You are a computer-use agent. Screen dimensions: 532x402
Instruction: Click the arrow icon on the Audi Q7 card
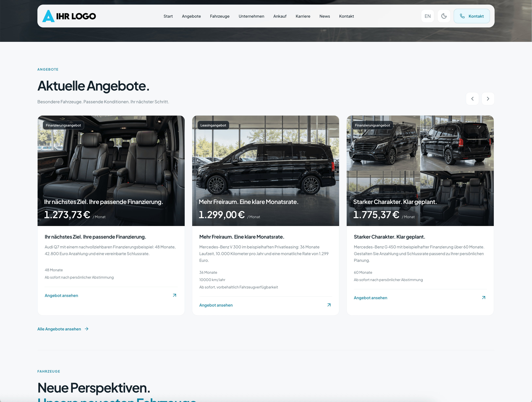click(175, 295)
